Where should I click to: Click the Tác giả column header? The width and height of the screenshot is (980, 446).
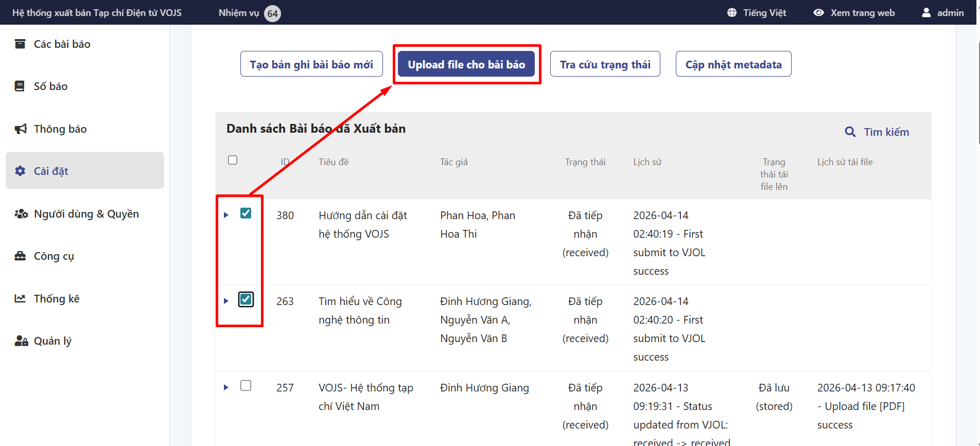pos(454,162)
